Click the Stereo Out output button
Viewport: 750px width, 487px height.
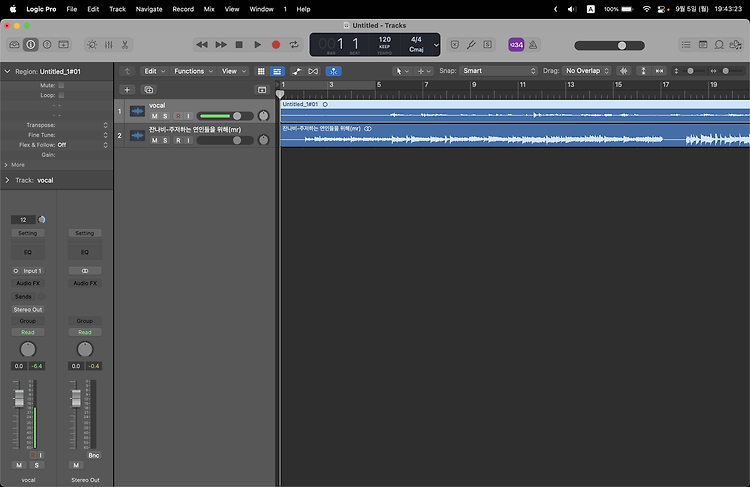coord(28,310)
